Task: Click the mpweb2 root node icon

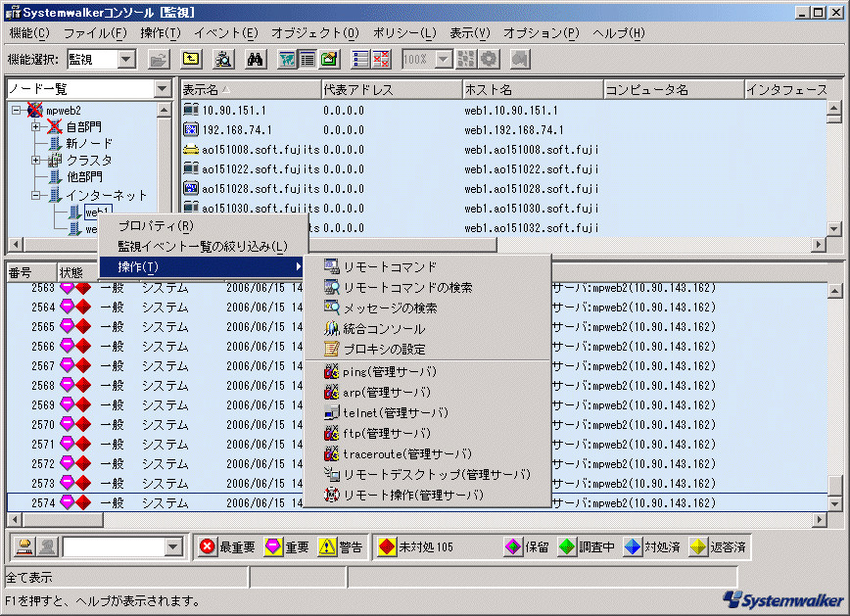Action: tap(35, 110)
